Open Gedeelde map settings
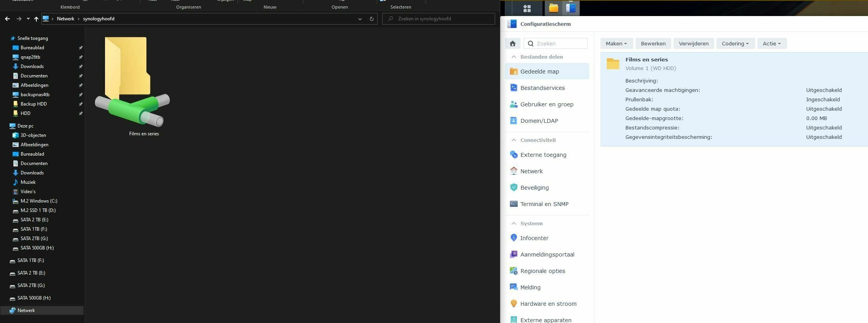 coord(547,72)
